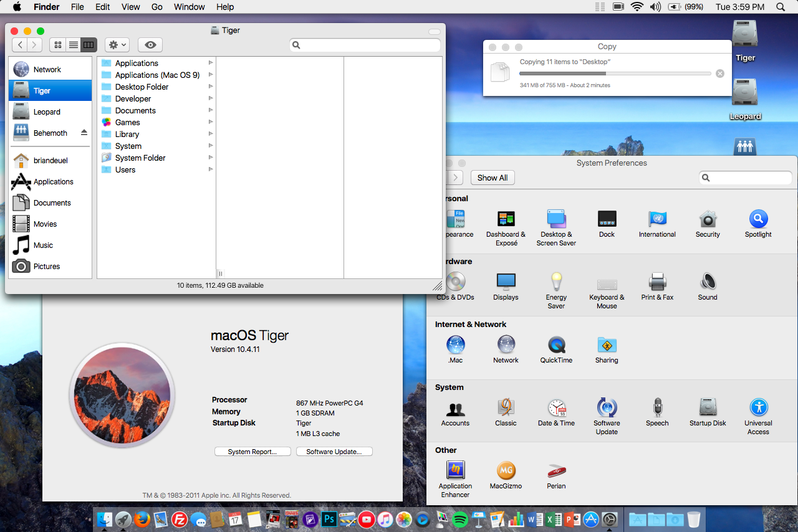Open the Software Update preference pane
This screenshot has height=532, width=798.
point(607,407)
